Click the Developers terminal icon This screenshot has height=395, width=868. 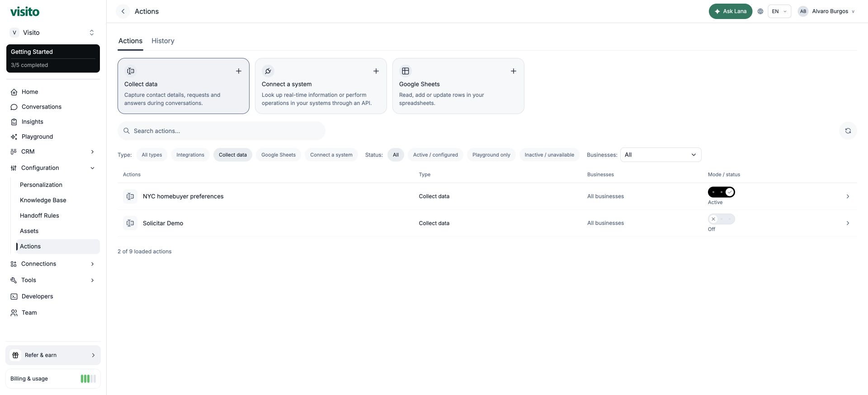coord(14,296)
